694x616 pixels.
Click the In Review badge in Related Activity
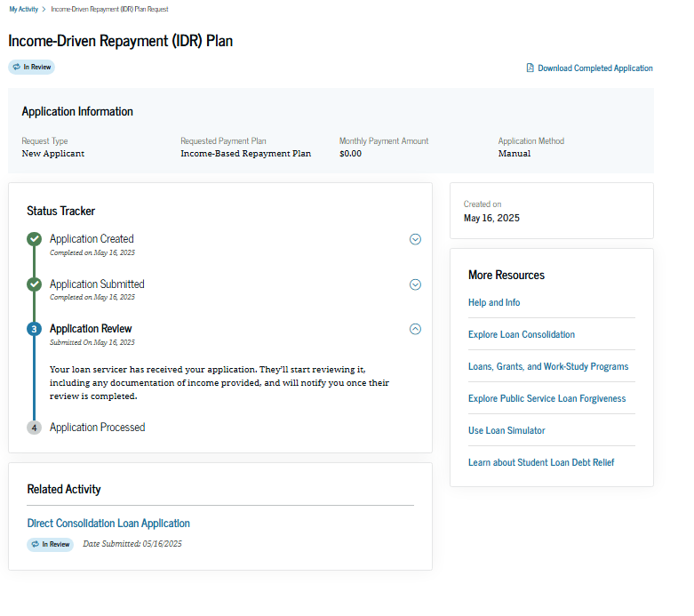[51, 544]
